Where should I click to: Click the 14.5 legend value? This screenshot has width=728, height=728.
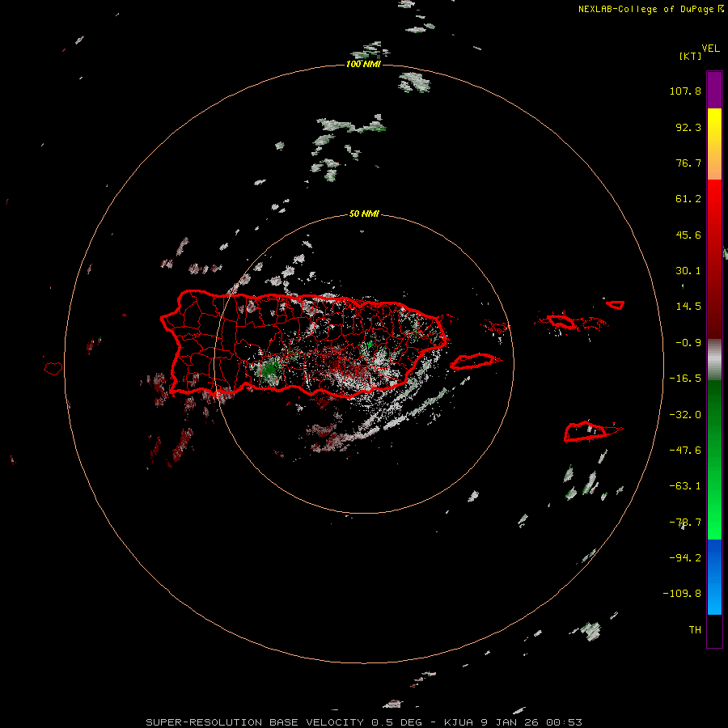[688, 307]
